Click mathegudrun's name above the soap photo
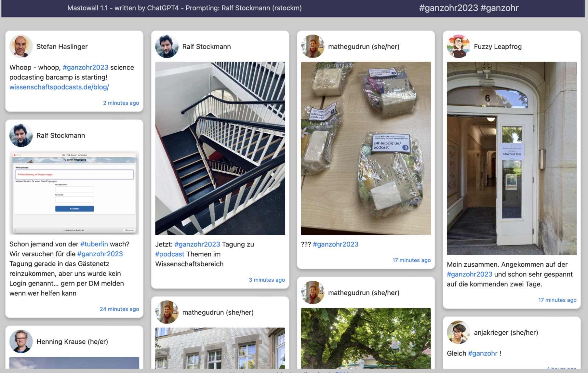Viewport: 588px width, 373px height. point(364,47)
